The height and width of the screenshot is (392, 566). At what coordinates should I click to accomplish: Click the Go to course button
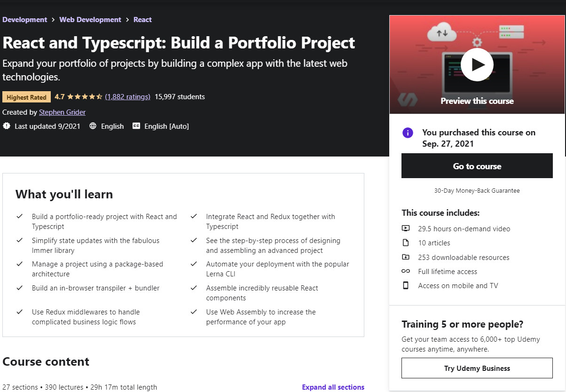(x=477, y=166)
